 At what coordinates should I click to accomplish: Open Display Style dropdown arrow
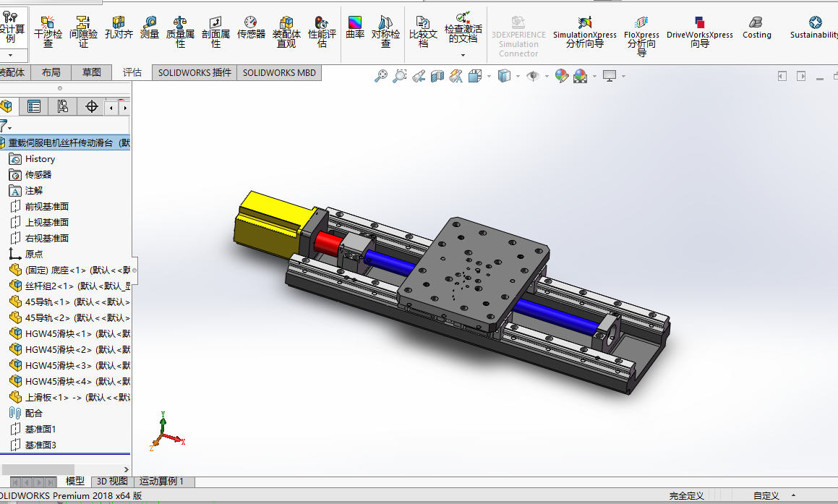click(518, 77)
